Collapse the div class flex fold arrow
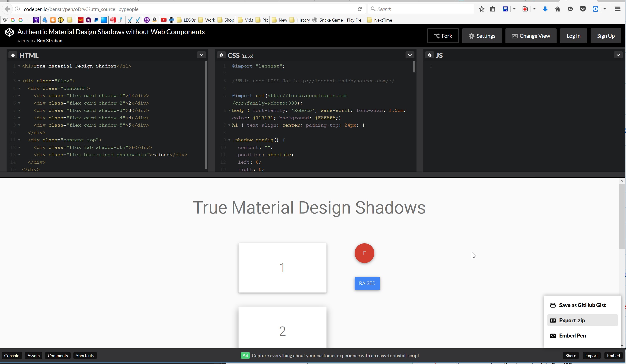This screenshot has width=626, height=364. pyautogui.click(x=19, y=81)
